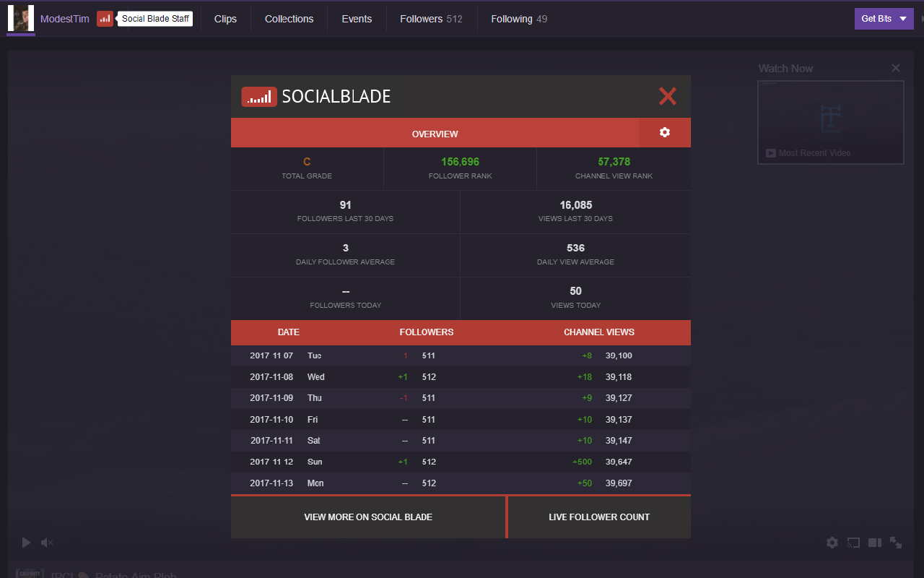Click the +500 views change on Sunday

[x=582, y=462]
